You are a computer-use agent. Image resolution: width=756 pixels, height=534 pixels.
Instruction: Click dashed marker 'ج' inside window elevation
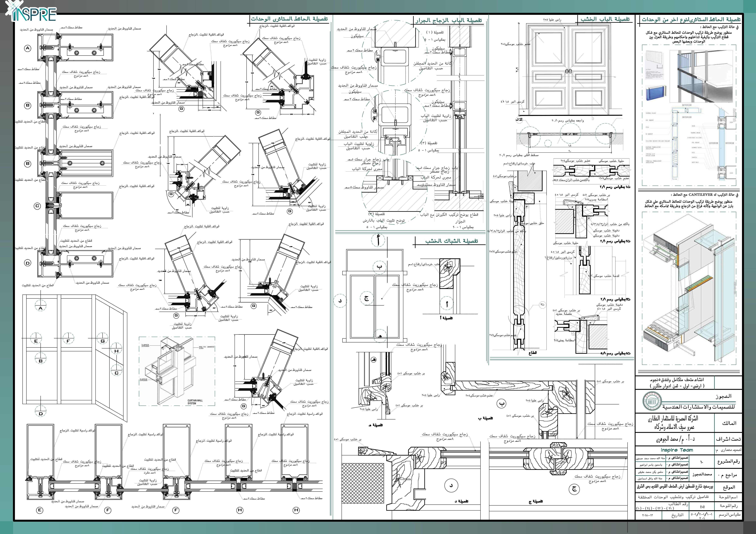[x=367, y=298]
